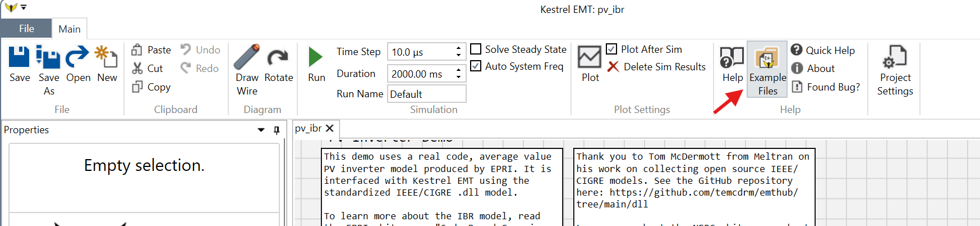Increase the Duration with the up arrow
Screen dimensions: 980x226
coord(459,70)
